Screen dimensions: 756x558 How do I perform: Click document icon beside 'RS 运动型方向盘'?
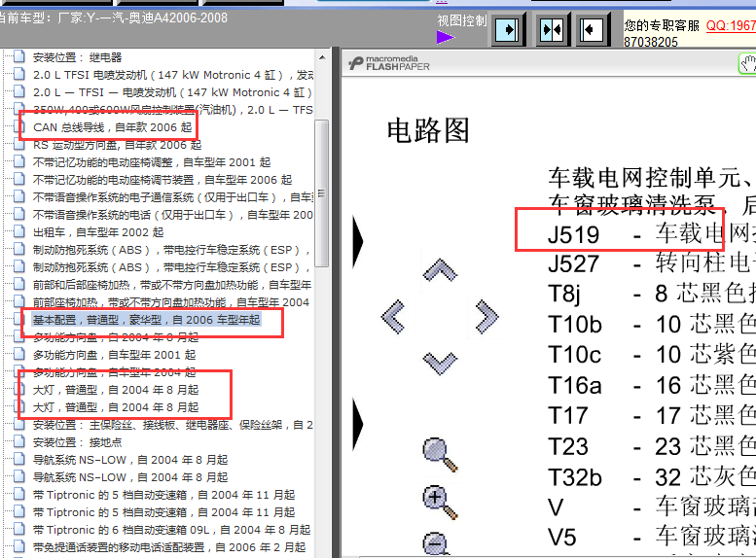pyautogui.click(x=18, y=144)
